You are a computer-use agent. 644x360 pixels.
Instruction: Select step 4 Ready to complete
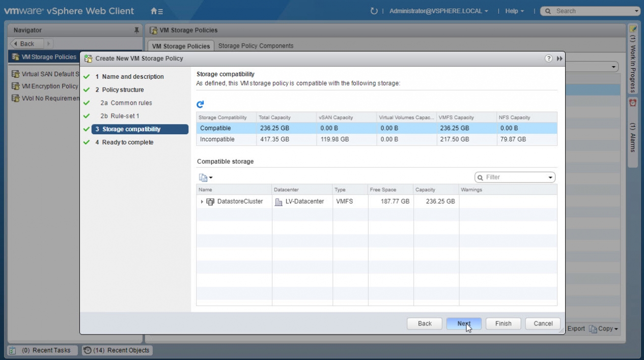127,142
